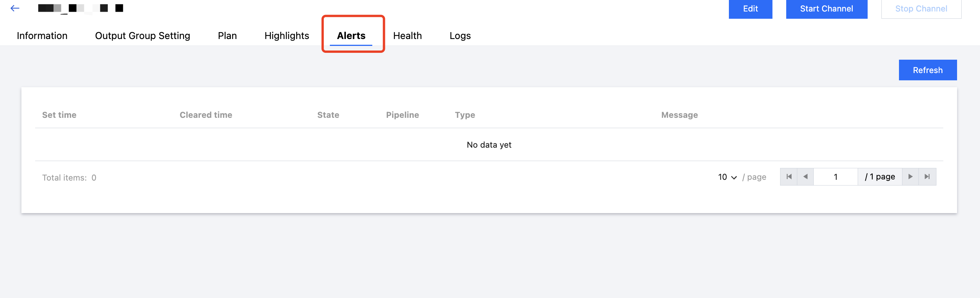Image resolution: width=980 pixels, height=298 pixels.
Task: Go to the next page arrow
Action: 910,177
